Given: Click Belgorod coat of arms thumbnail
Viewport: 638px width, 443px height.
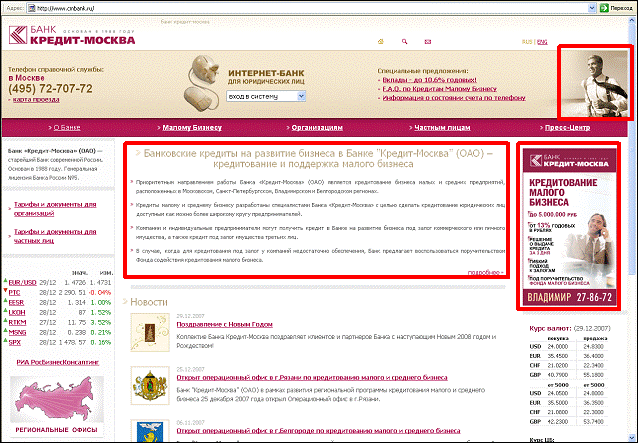Looking at the screenshot, I should pos(150,431).
